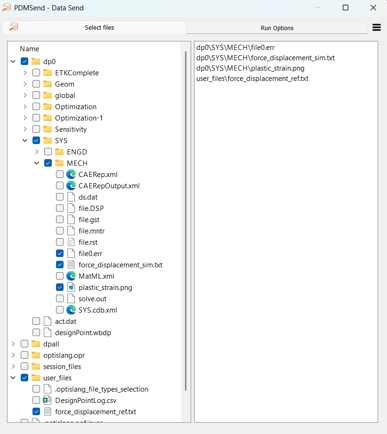Click the Geom folder icon
This screenshot has width=387, height=434.
(48, 84)
